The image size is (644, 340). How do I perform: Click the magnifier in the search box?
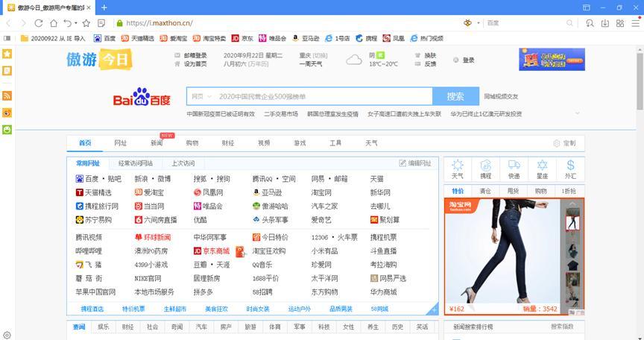(x=569, y=23)
